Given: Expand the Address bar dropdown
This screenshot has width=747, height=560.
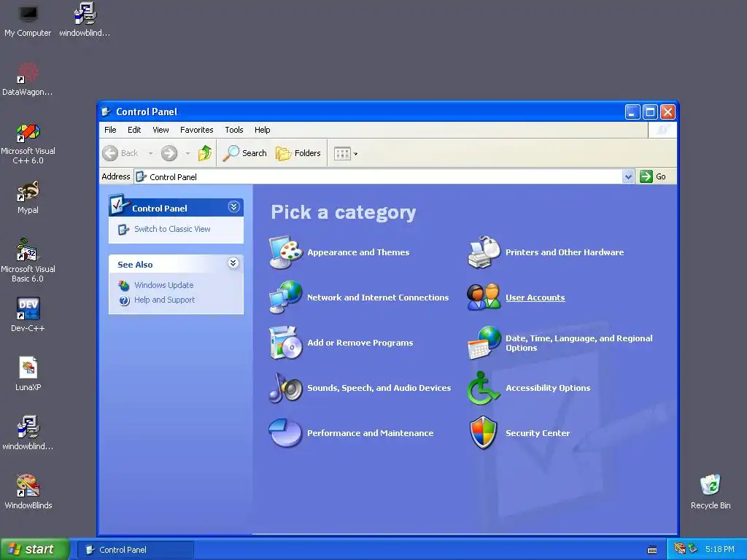Looking at the screenshot, I should [x=628, y=176].
